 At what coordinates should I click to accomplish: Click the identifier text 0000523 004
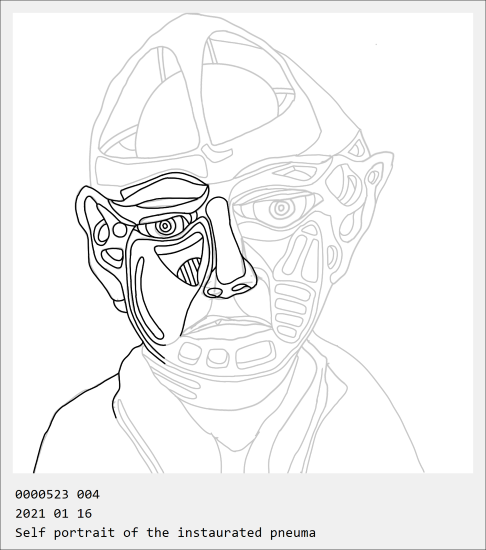pyautogui.click(x=57, y=495)
